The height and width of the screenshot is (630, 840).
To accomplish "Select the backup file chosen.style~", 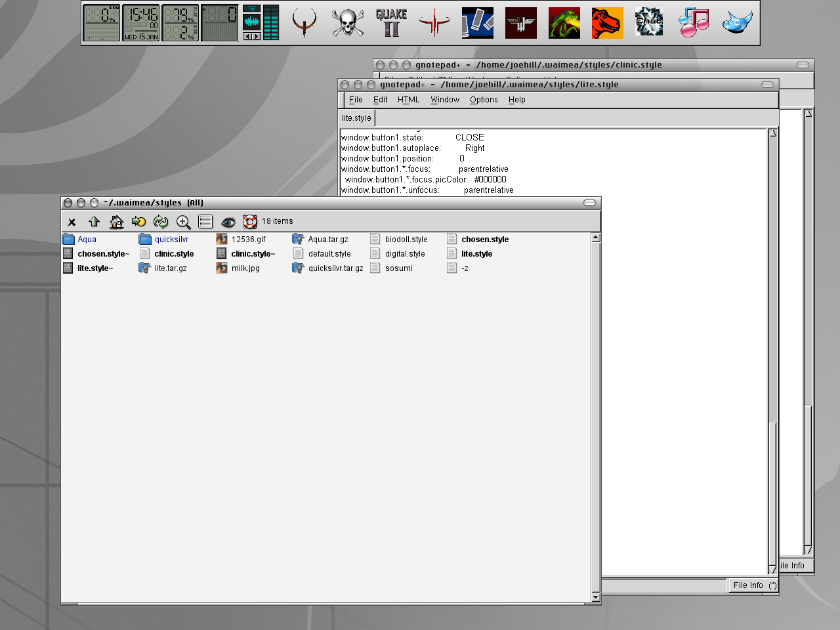I will click(x=96, y=254).
